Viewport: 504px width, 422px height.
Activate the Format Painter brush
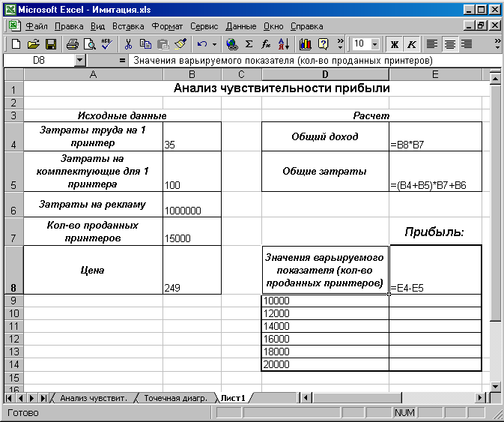tap(180, 44)
